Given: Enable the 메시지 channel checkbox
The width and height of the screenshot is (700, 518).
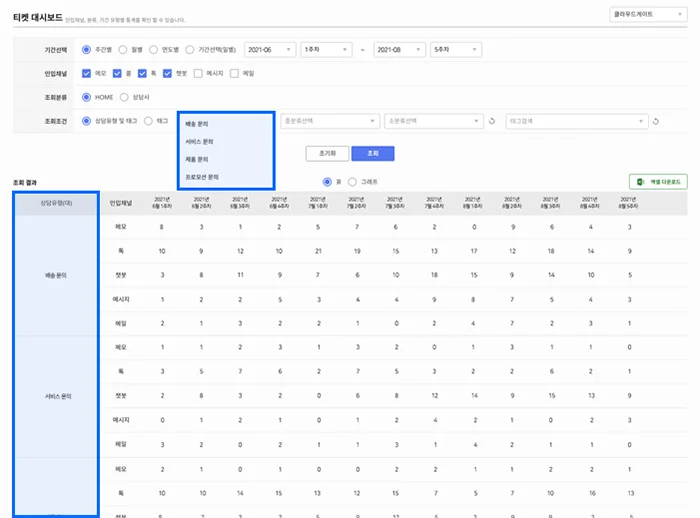Looking at the screenshot, I should (198, 73).
